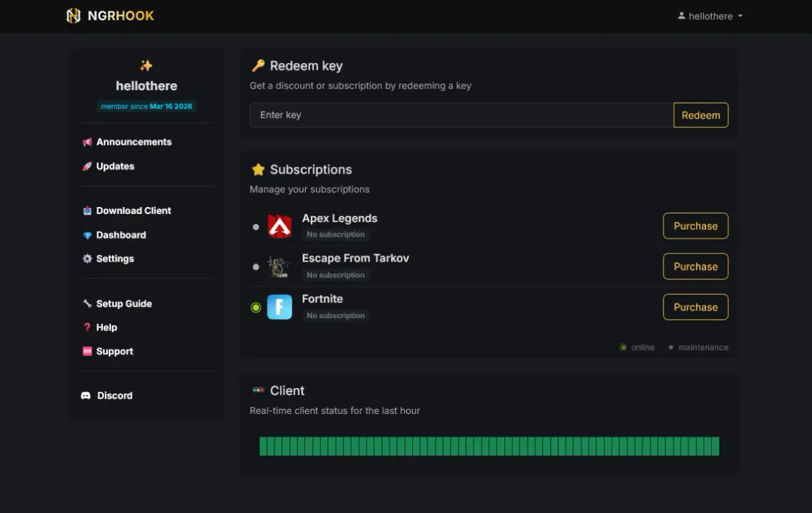The height and width of the screenshot is (513, 812).
Task: Click the Apex Legends game icon
Action: [279, 226]
